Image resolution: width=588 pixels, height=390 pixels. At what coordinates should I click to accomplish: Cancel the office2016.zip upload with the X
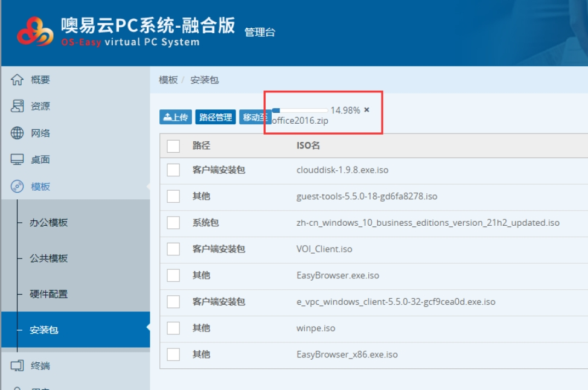pos(366,110)
